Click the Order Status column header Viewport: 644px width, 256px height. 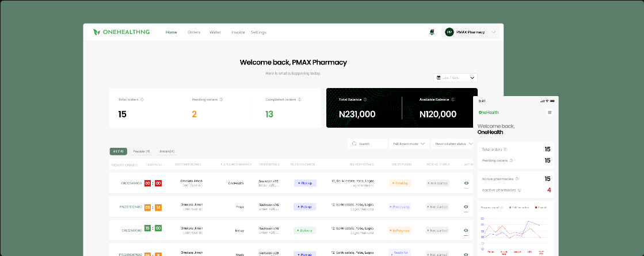click(x=401, y=165)
